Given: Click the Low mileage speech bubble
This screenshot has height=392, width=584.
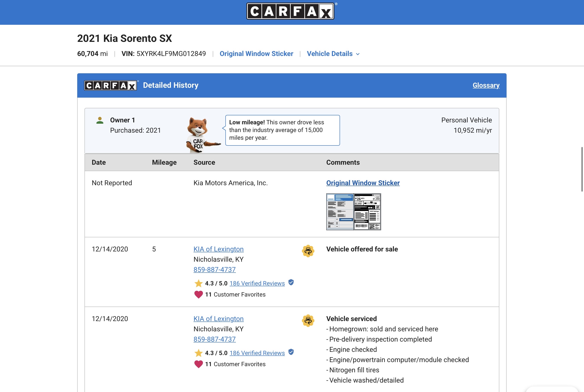Looking at the screenshot, I should (x=282, y=130).
